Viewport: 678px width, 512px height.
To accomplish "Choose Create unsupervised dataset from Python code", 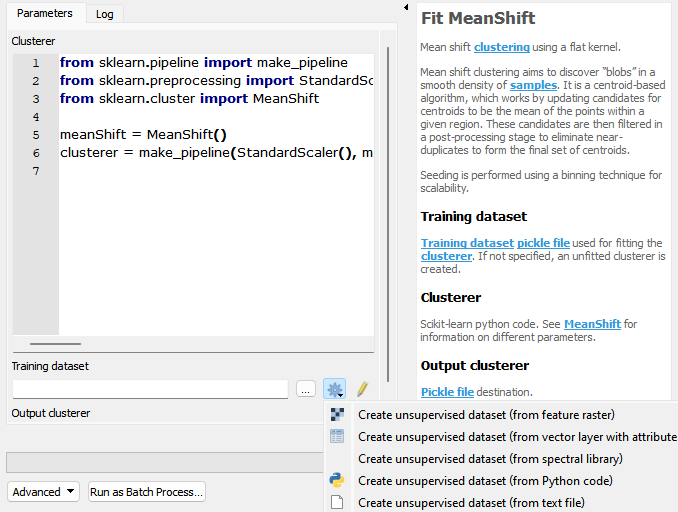I will (x=485, y=480).
